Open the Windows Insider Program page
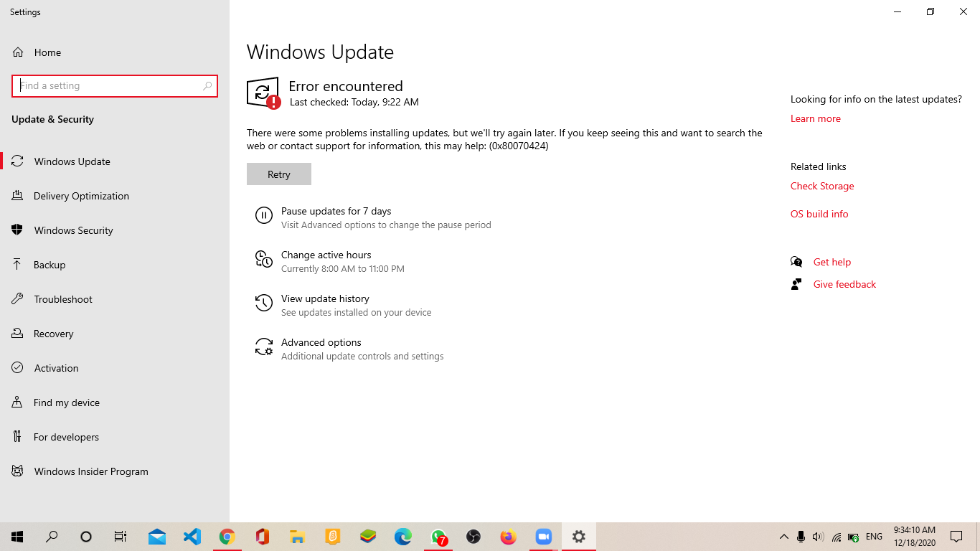This screenshot has height=551, width=980. (x=115, y=471)
